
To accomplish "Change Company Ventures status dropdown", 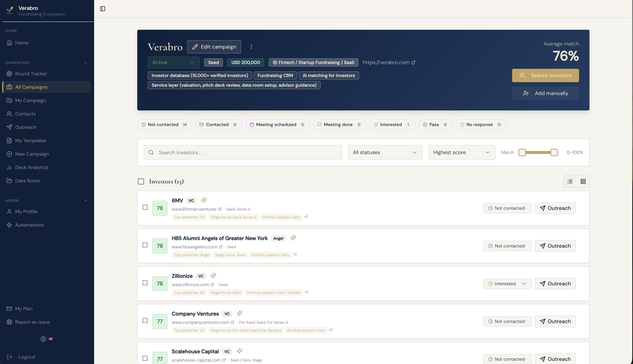I will pos(507,321).
